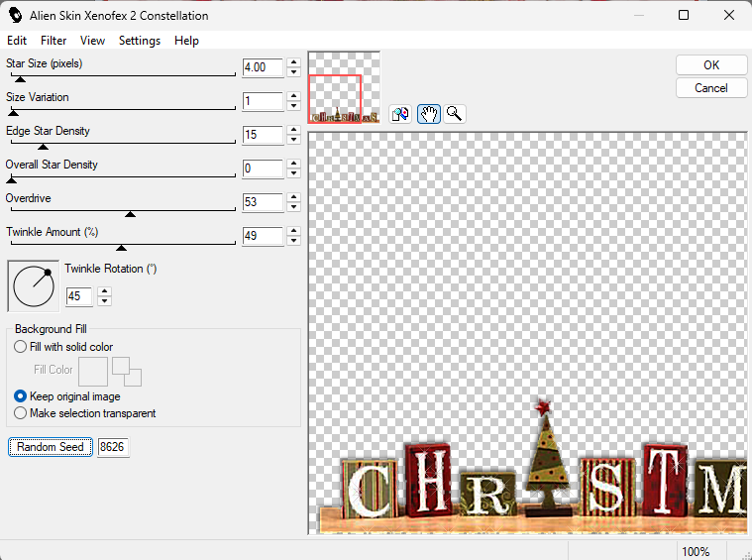This screenshot has width=752, height=560.
Task: Toggle the show original preview icon
Action: 400,114
